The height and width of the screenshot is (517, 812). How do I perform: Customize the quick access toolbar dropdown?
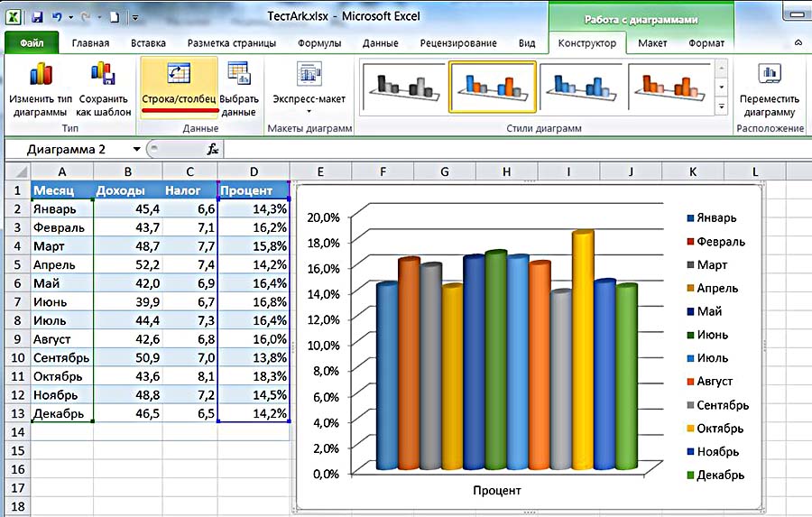[x=135, y=17]
